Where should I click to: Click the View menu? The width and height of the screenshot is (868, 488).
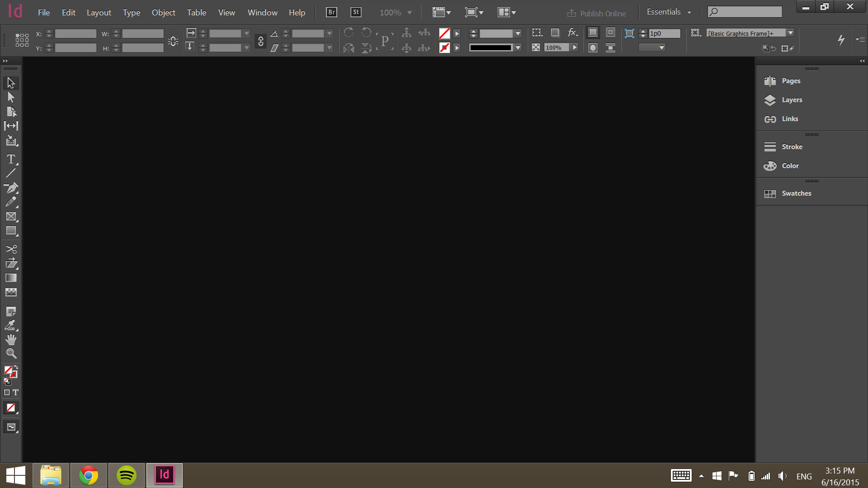226,12
